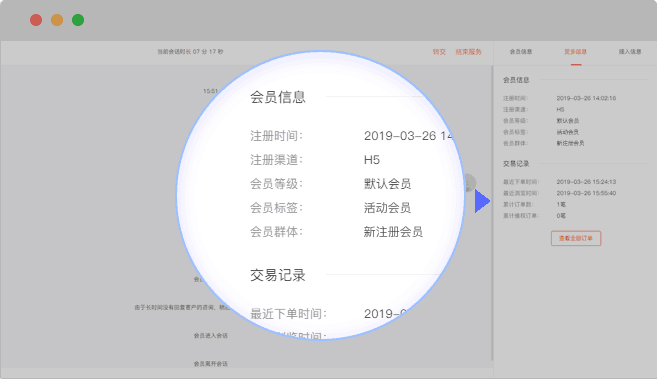Image resolution: width=657 pixels, height=380 pixels.
Task: Close the window with the red button
Action: (x=36, y=20)
